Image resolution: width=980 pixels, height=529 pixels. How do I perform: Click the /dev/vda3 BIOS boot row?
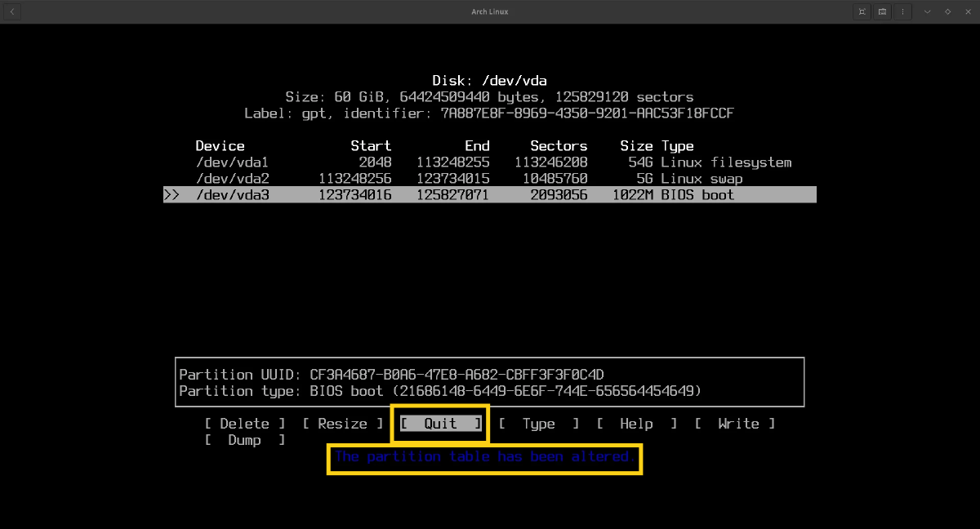point(490,195)
